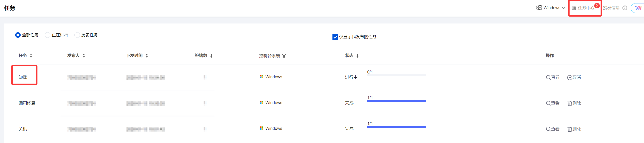Expand the Windows platform dropdown

point(551,8)
